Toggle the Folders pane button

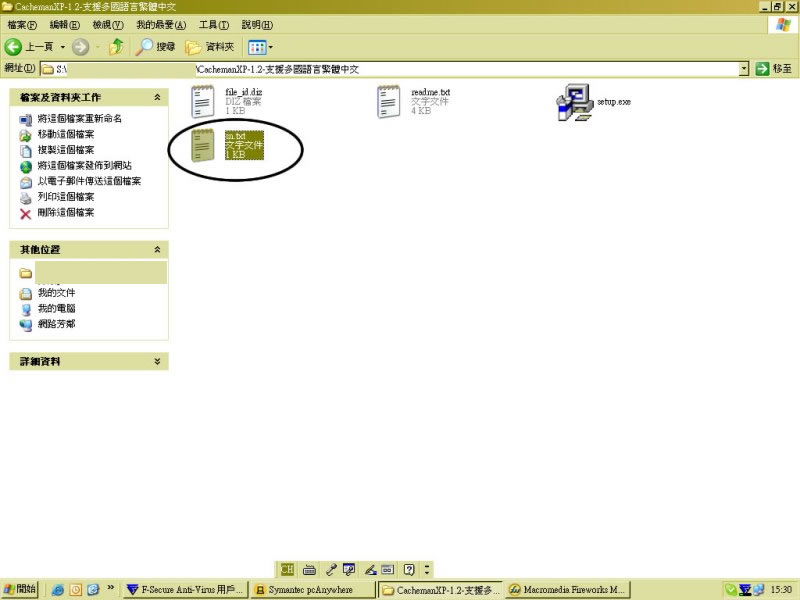point(210,47)
